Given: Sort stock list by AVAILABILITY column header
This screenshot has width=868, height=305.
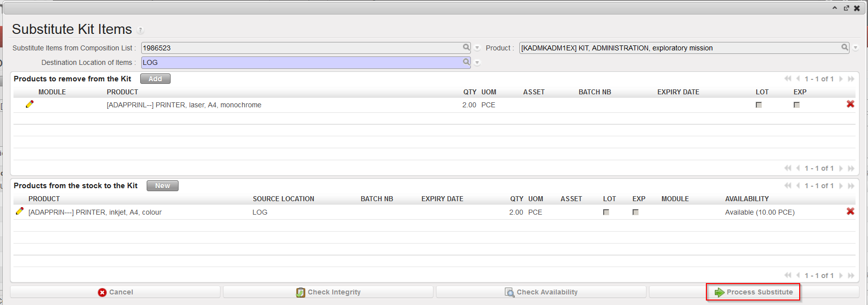Looking at the screenshot, I should pos(746,199).
